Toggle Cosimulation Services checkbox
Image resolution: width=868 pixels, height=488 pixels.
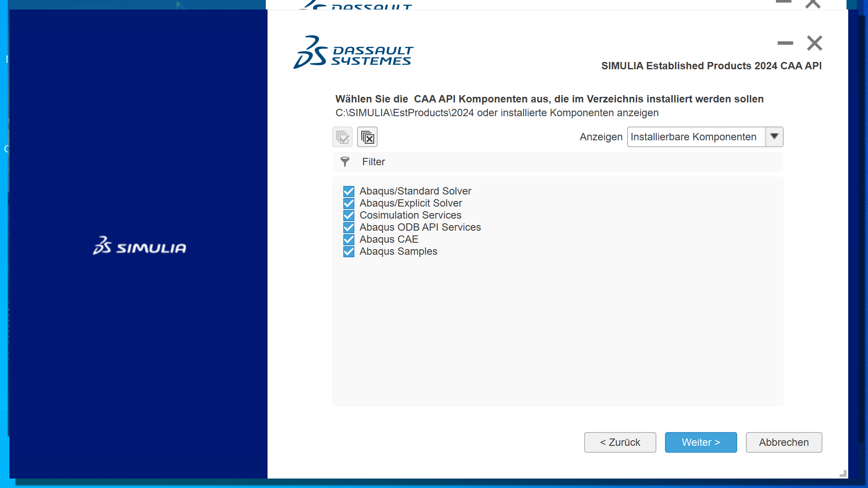click(x=349, y=215)
